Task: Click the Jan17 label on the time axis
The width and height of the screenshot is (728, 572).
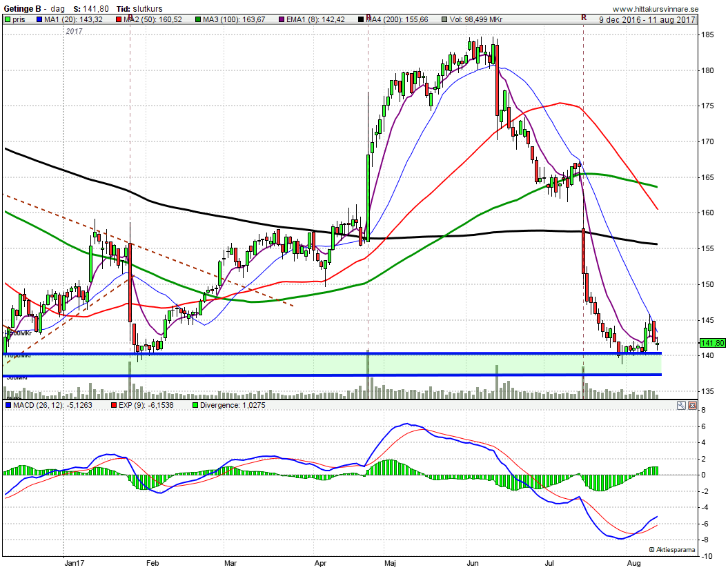Action: point(75,563)
